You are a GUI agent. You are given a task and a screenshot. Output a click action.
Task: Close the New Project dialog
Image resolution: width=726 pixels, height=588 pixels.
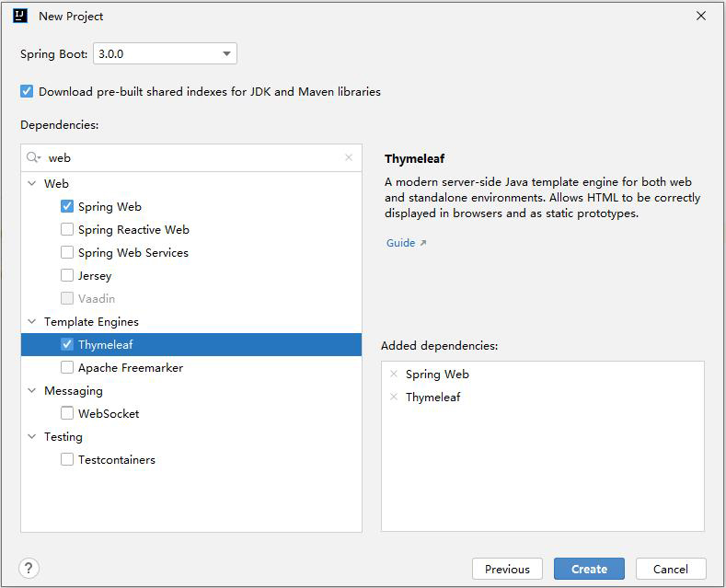701,16
